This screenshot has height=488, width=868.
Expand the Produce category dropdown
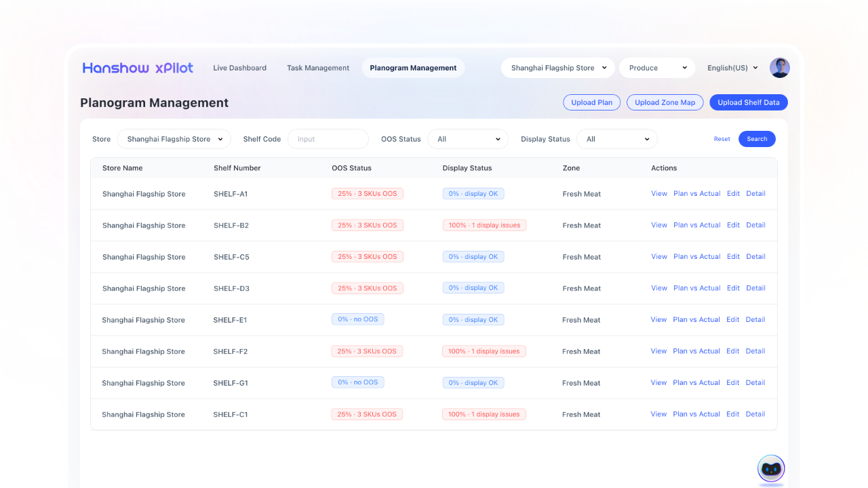[657, 68]
